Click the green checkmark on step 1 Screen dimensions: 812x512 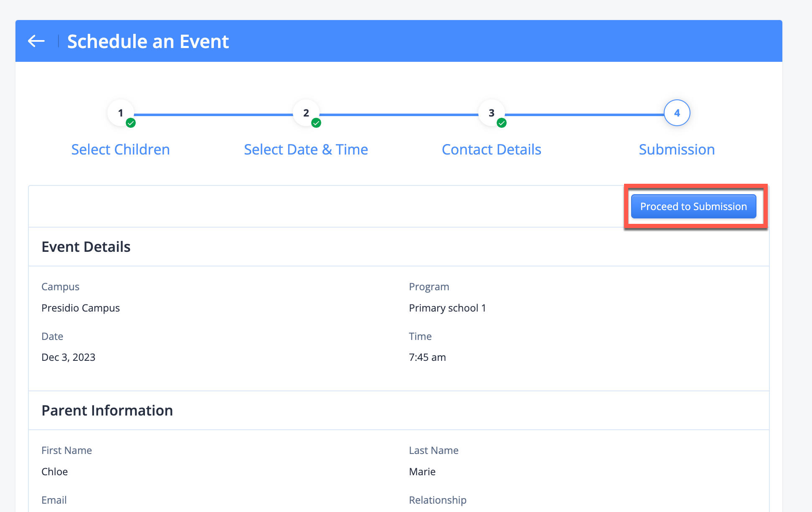click(131, 123)
